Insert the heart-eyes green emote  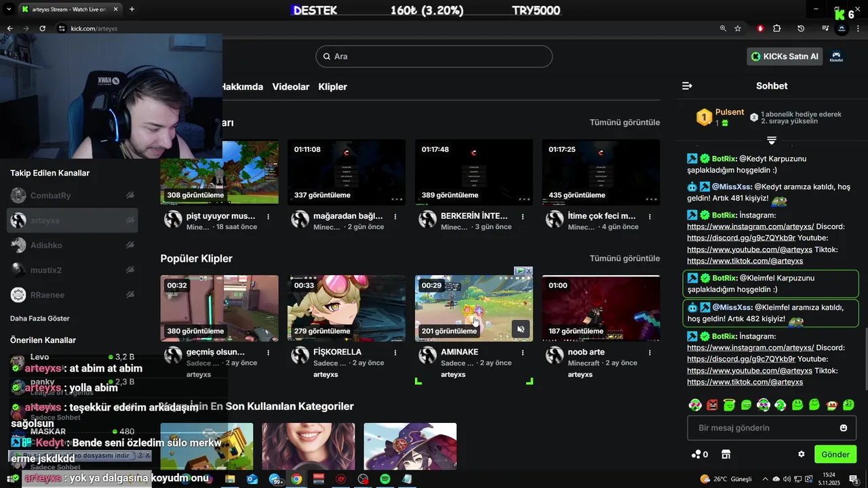coord(695,405)
